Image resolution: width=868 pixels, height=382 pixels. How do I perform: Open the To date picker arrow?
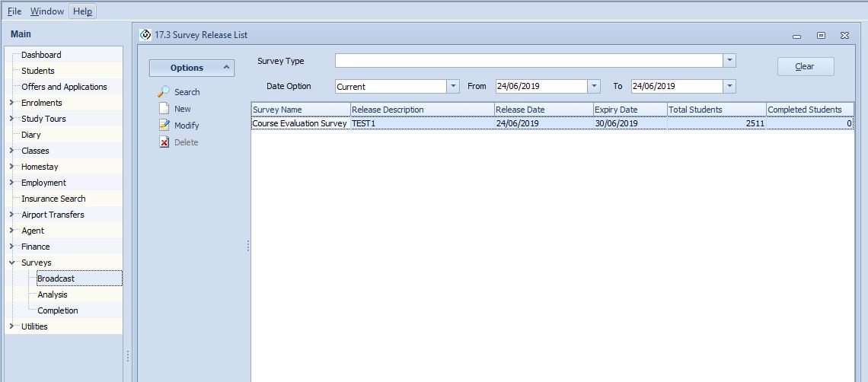(729, 86)
